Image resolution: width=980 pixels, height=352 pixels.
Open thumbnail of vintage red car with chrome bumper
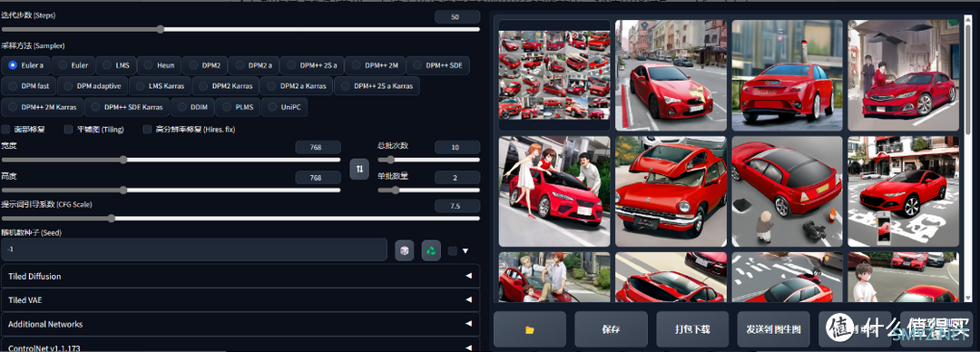(x=671, y=191)
